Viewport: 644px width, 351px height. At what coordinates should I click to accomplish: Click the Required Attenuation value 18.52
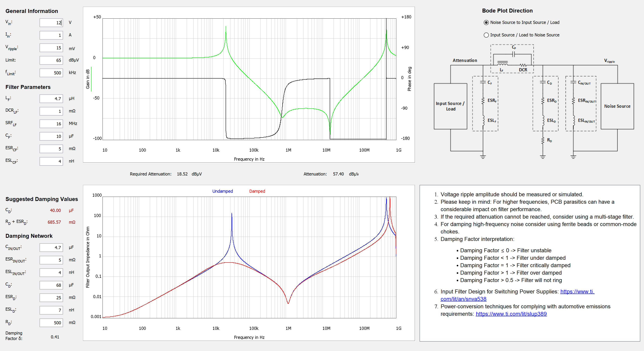pyautogui.click(x=182, y=174)
